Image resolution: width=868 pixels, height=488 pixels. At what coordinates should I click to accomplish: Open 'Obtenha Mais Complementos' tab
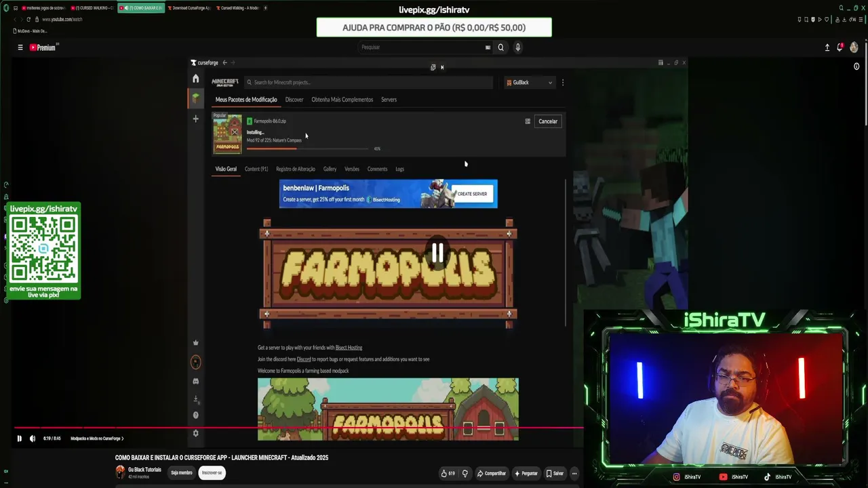tap(342, 100)
